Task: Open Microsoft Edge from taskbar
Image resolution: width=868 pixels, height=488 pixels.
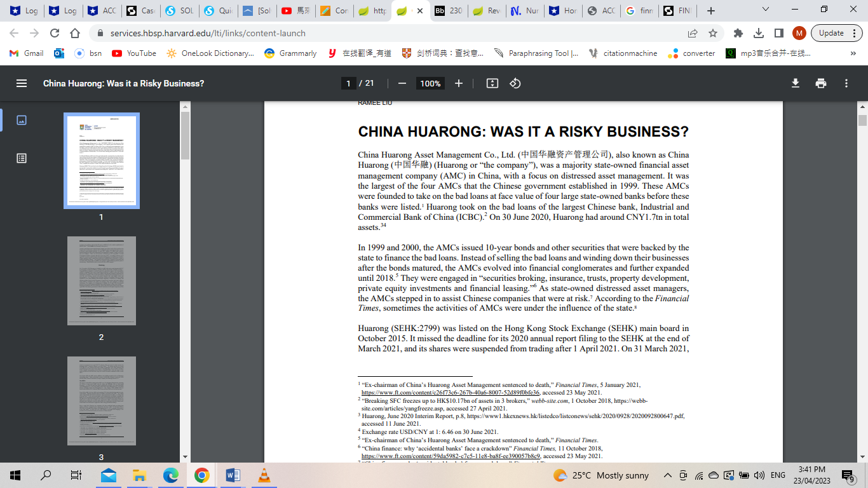Action: 170,475
